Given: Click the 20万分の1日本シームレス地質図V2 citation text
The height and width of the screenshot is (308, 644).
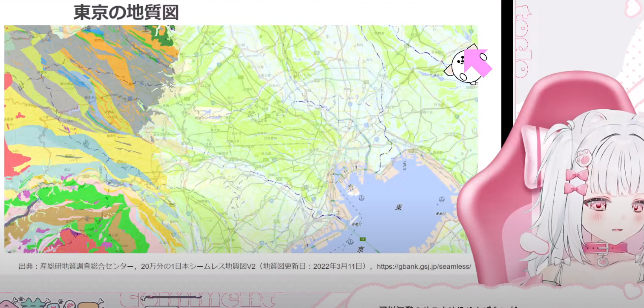Looking at the screenshot, I should click(198, 266).
